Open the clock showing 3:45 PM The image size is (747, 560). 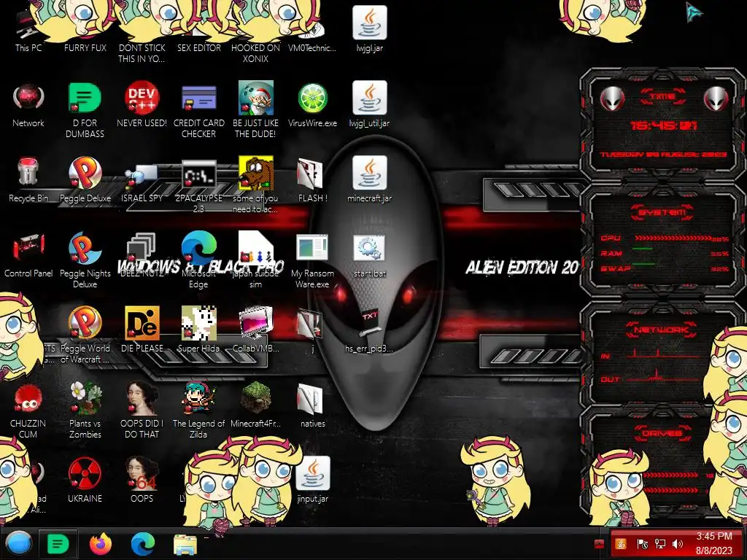[x=714, y=543]
